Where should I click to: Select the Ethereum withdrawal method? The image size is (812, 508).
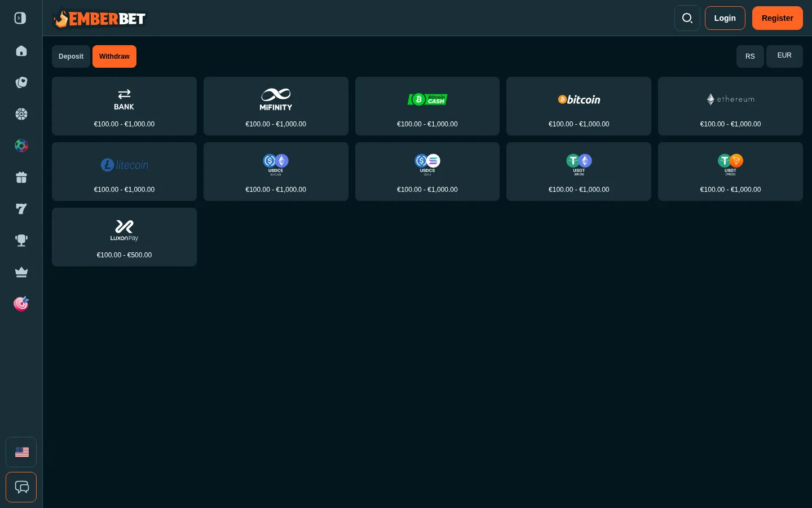coord(730,106)
